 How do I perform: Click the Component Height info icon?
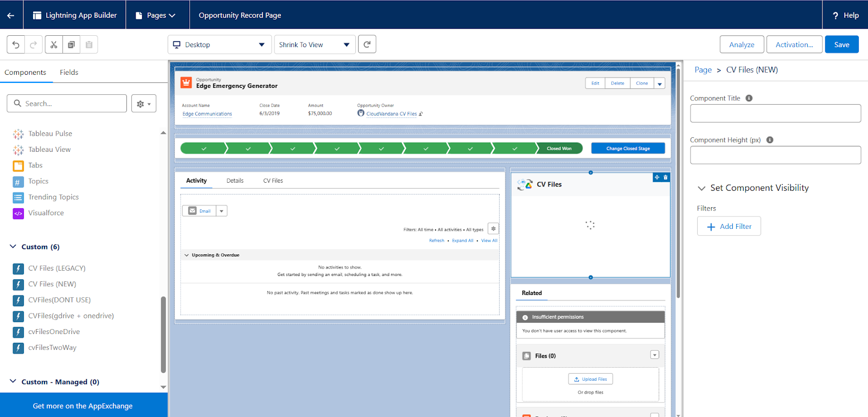770,140
